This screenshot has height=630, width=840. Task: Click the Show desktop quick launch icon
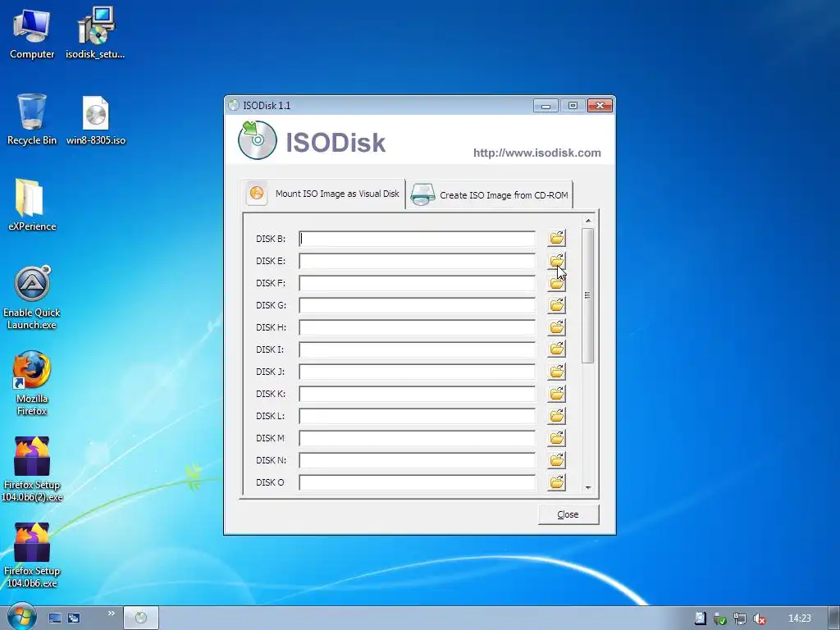(x=55, y=619)
